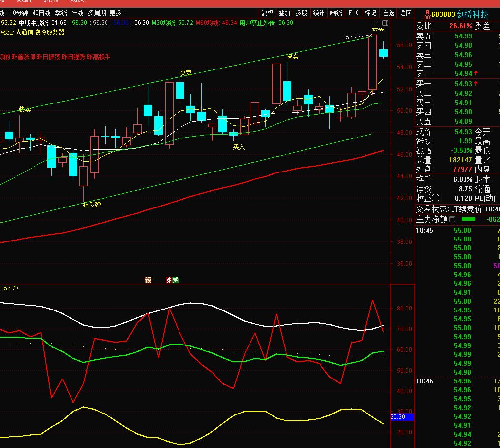The height and width of the screenshot is (448, 500).
Task: Click the 昨曾涨停 tag
Action: tap(23, 57)
